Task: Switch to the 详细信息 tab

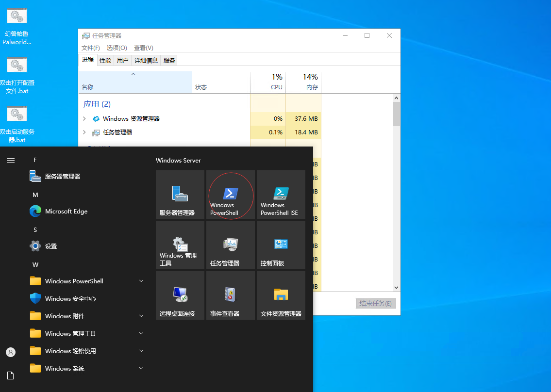Action: (x=146, y=61)
